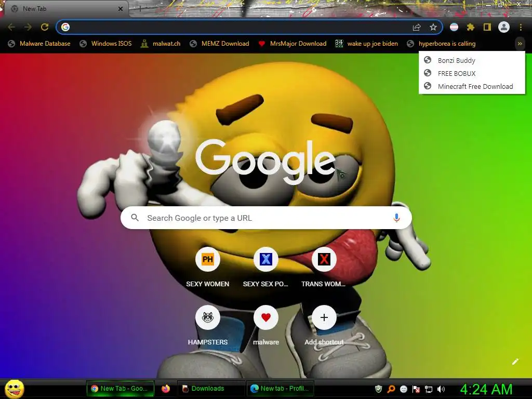Open Downloads taskbar window
Screen dimensions: 532x399
point(211,389)
